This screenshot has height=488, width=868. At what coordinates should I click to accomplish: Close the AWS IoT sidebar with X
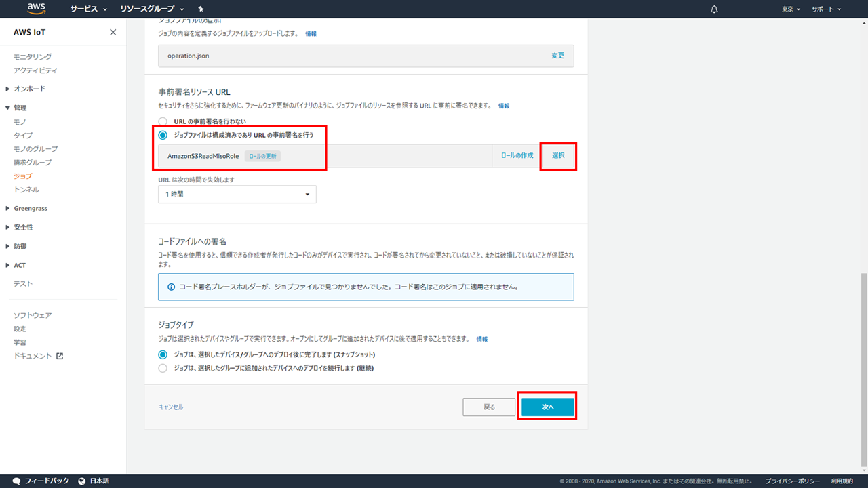113,33
